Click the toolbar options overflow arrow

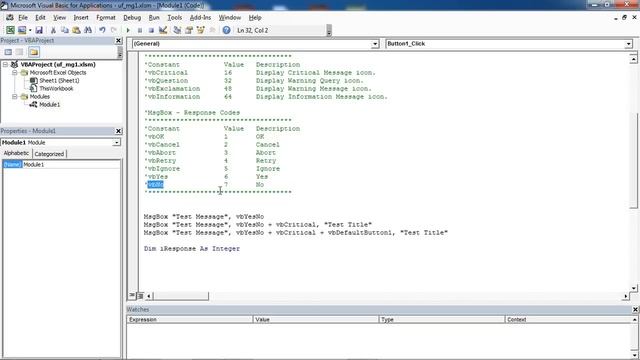[x=329, y=31]
